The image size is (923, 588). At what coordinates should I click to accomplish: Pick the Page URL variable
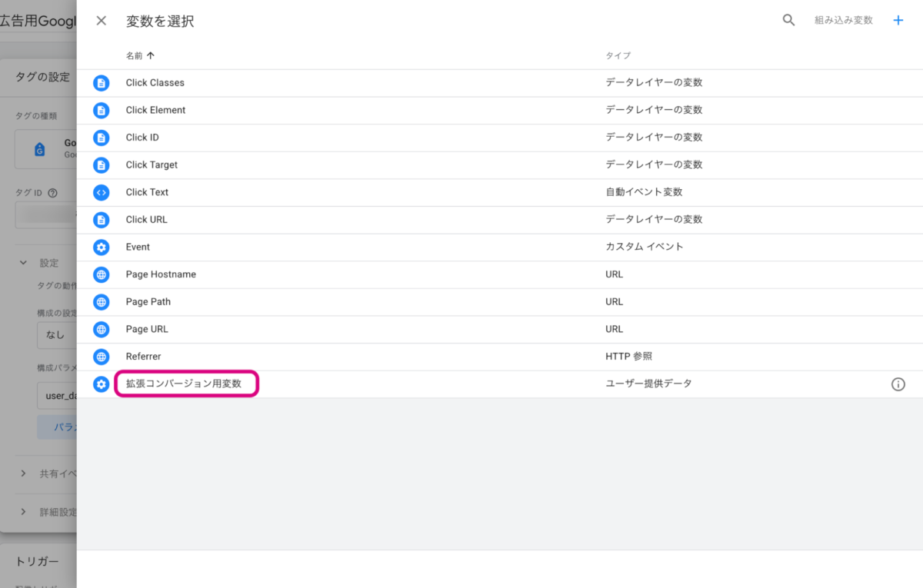point(146,329)
